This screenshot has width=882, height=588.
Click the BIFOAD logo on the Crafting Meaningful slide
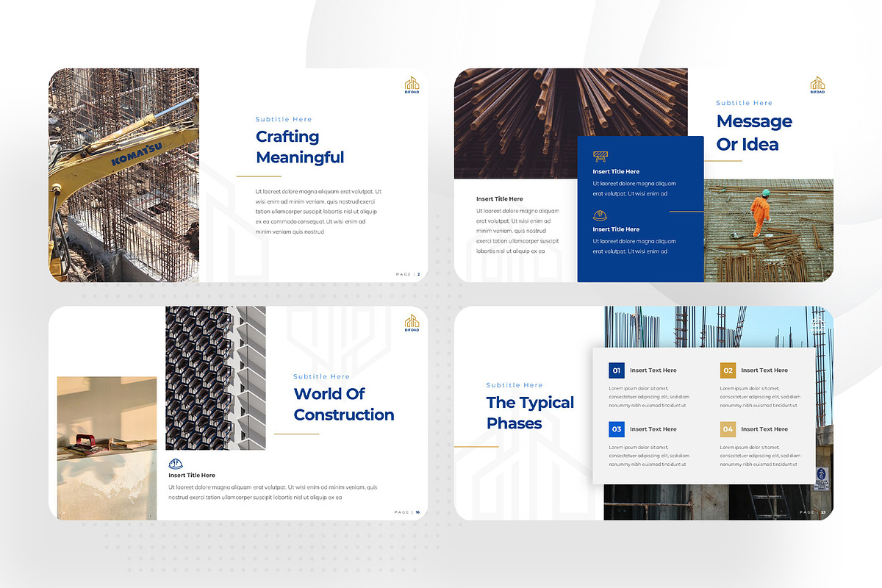[412, 85]
